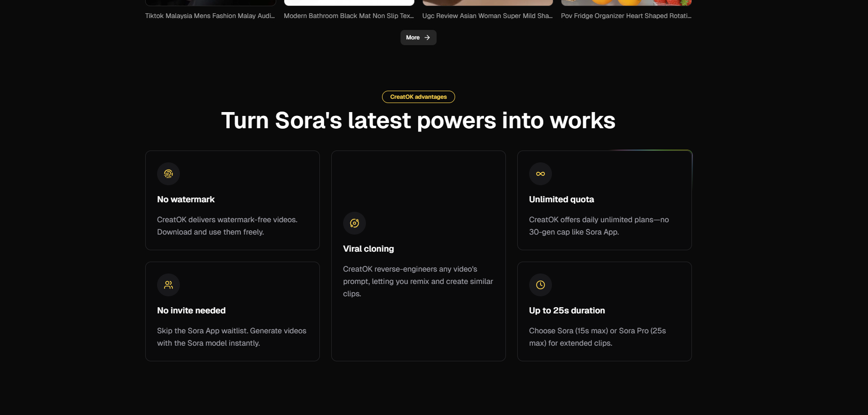868x415 pixels.
Task: Click the Turn Sora's latest powers headline
Action: [x=418, y=121]
